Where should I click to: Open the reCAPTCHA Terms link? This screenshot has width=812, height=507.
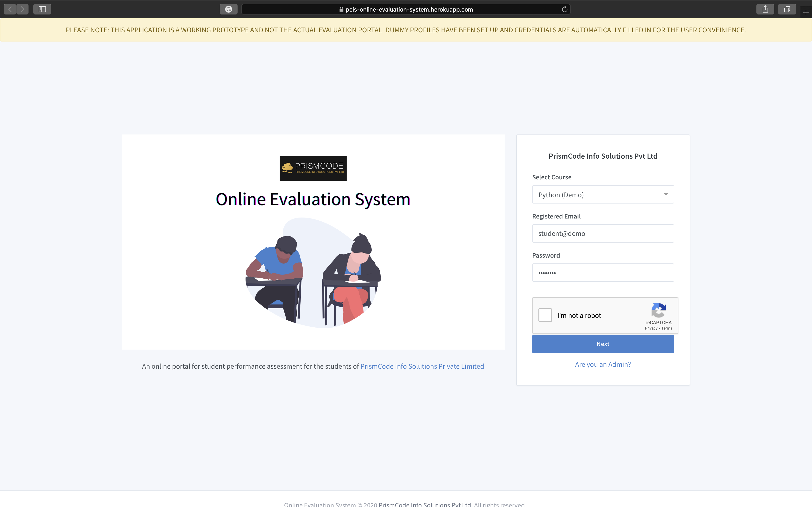click(667, 328)
